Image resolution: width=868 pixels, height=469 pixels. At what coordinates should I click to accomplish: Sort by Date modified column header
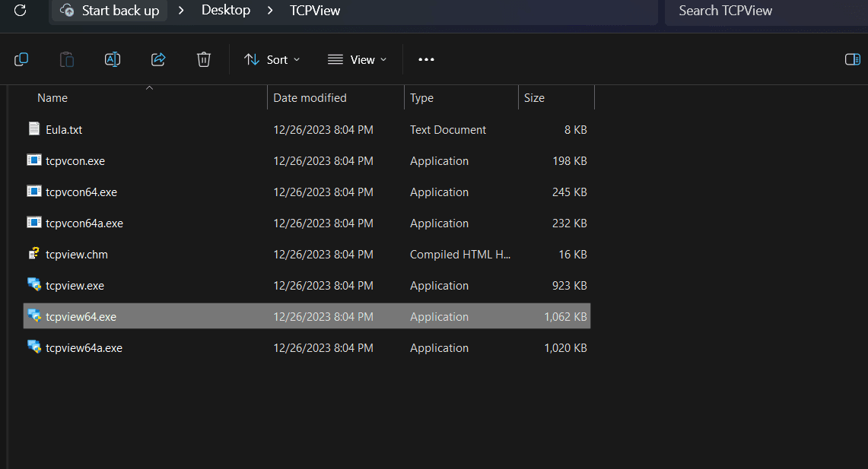[310, 98]
